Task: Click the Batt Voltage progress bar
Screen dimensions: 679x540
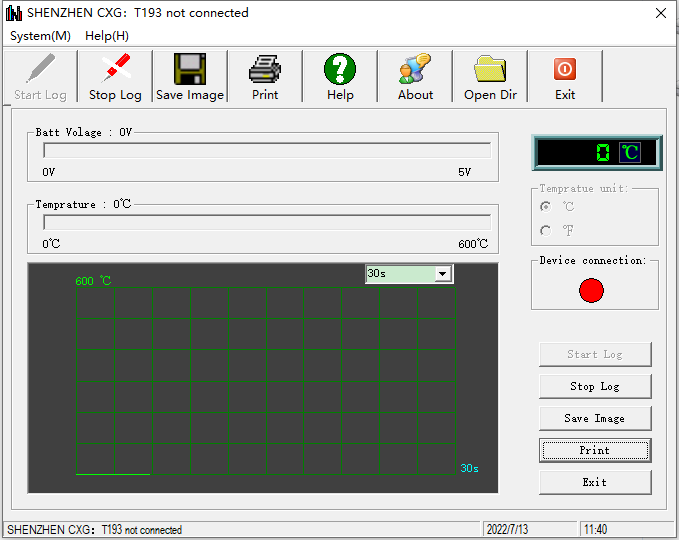Action: (x=267, y=150)
